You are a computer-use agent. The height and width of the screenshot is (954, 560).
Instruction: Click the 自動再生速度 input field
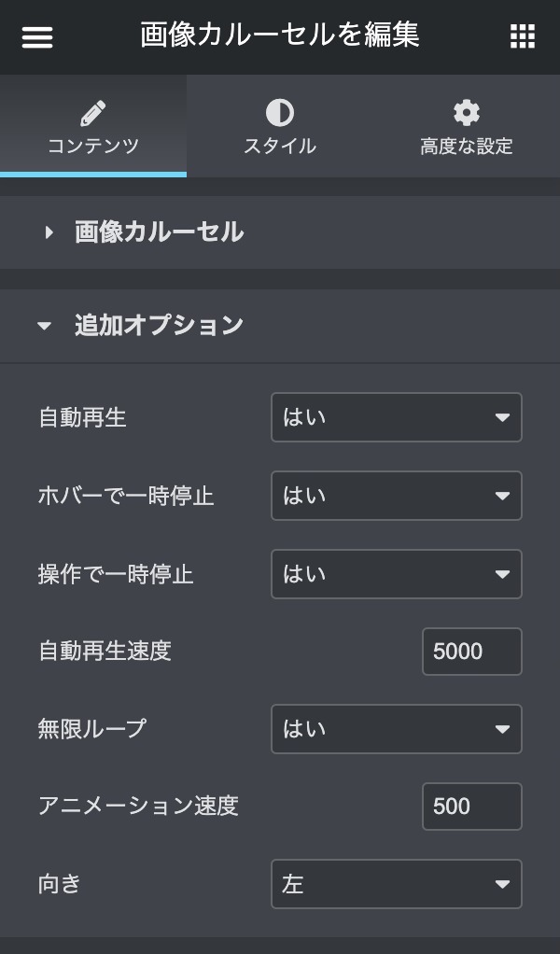pos(471,652)
